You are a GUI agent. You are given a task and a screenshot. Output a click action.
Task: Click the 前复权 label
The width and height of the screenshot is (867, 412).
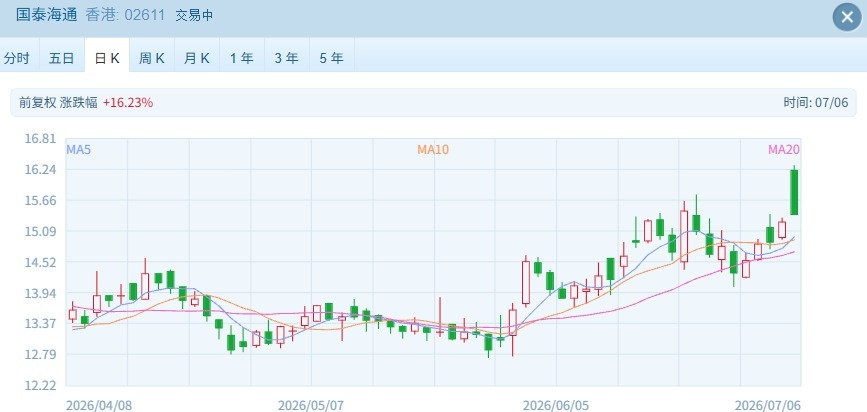38,102
